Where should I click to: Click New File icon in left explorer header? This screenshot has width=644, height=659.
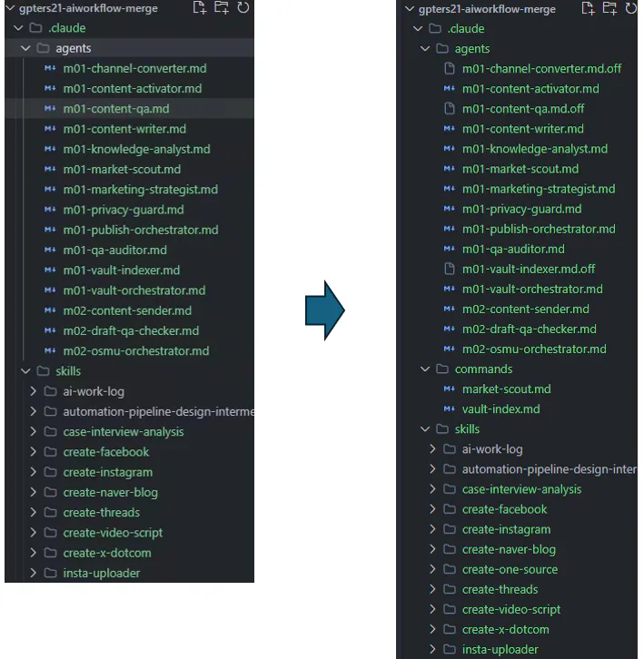(200, 7)
